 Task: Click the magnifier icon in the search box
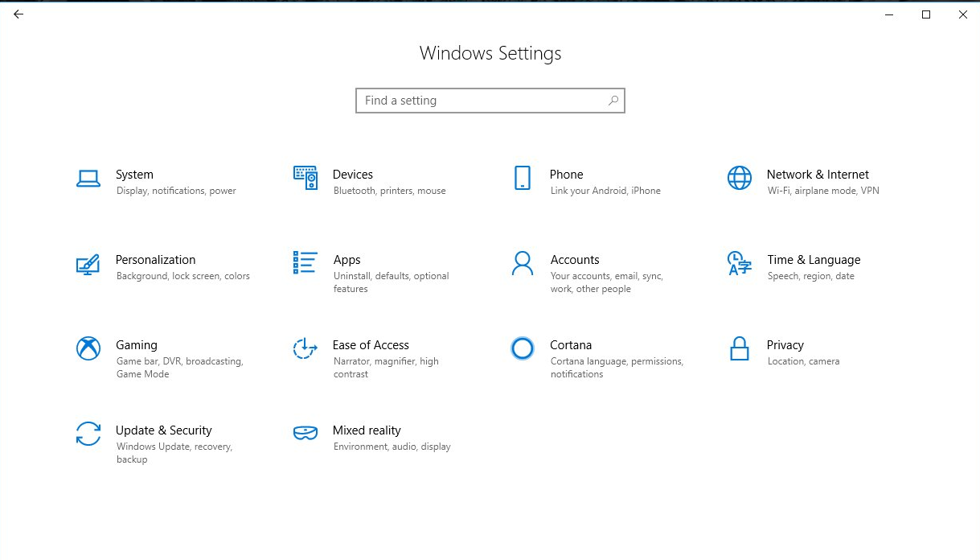pyautogui.click(x=613, y=101)
